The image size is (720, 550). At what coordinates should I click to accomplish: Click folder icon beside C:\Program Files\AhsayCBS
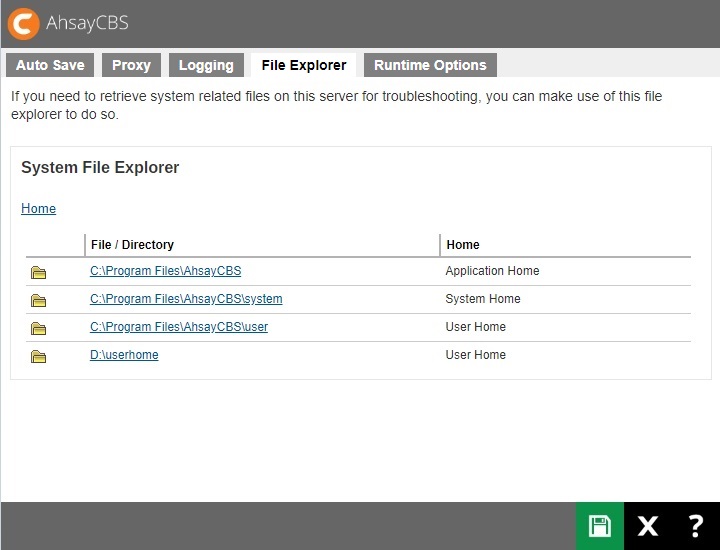(39, 272)
